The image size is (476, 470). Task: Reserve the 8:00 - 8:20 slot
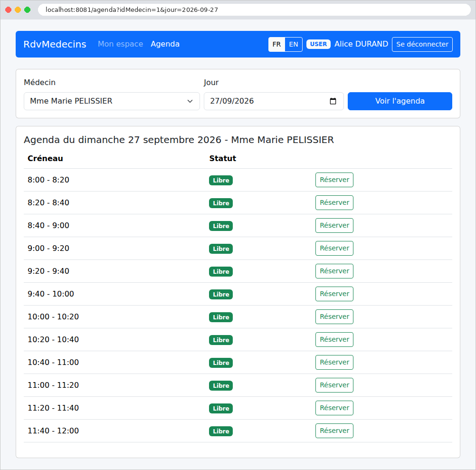click(x=334, y=180)
